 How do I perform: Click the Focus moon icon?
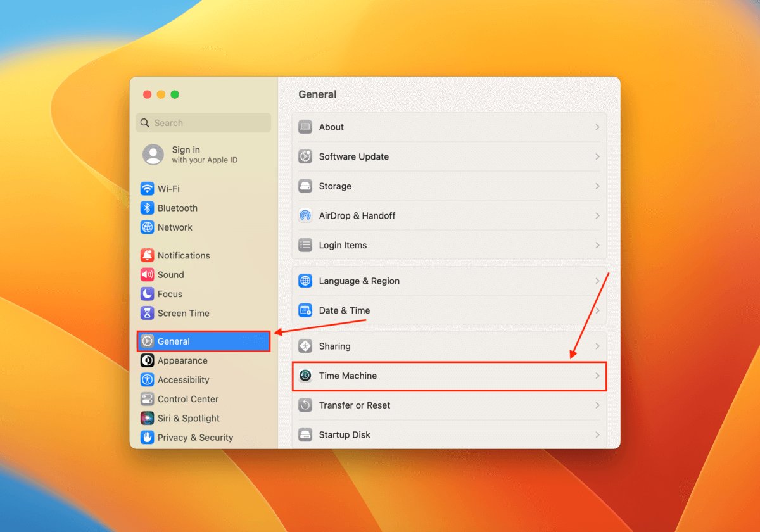148,294
